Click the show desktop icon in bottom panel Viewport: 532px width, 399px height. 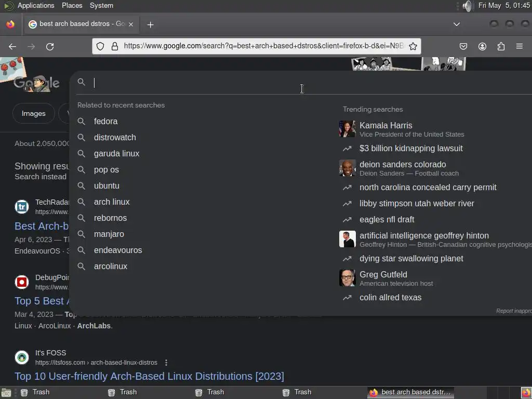click(6, 393)
